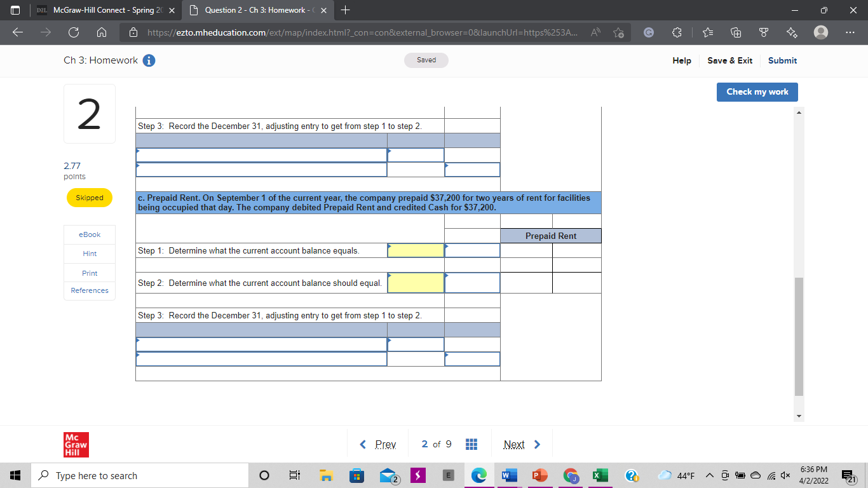Click the Windows taskbar search box
The height and width of the screenshot is (488, 868).
139,475
